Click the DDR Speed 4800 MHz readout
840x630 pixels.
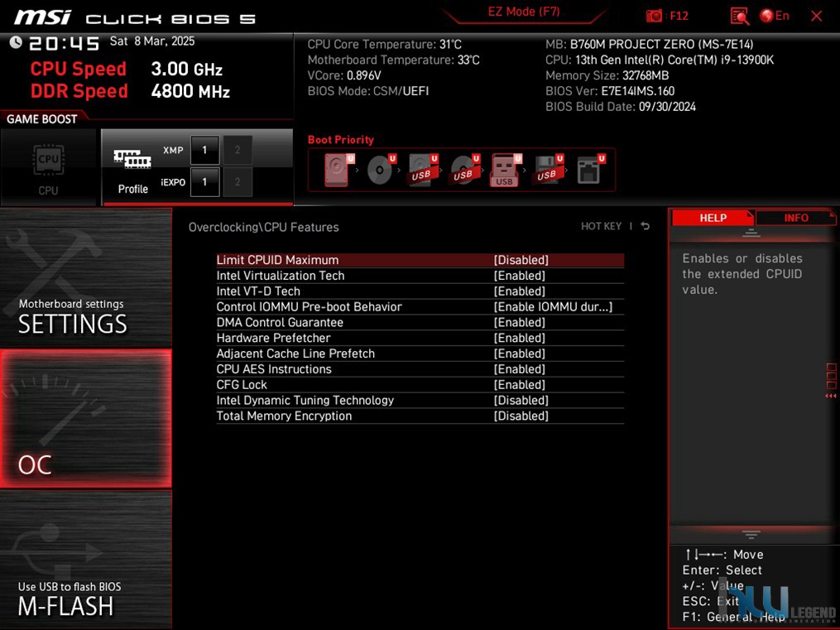pyautogui.click(x=130, y=90)
